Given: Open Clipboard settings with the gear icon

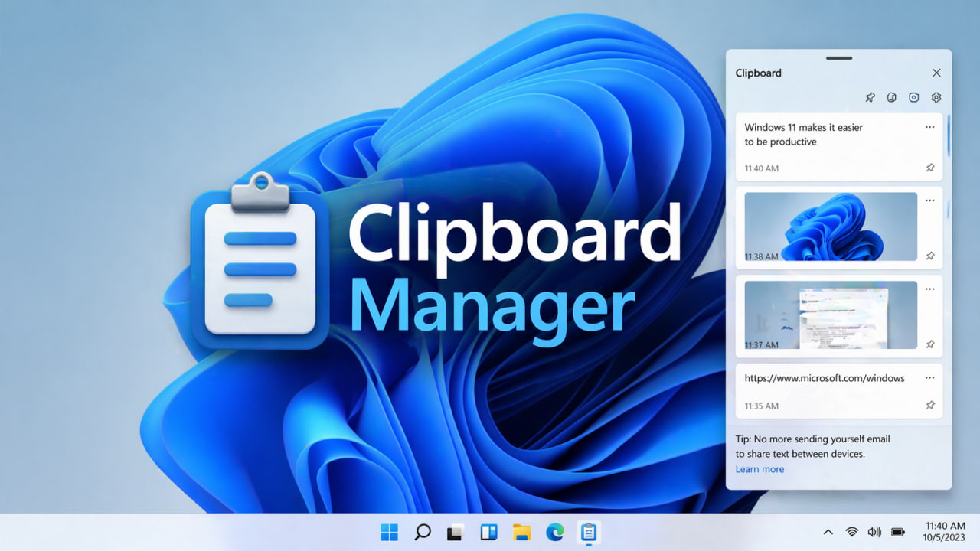Looking at the screenshot, I should (936, 97).
